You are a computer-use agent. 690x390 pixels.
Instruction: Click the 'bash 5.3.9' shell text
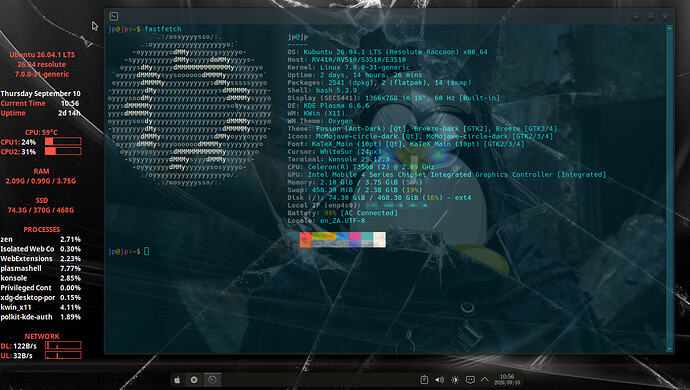pos(336,90)
